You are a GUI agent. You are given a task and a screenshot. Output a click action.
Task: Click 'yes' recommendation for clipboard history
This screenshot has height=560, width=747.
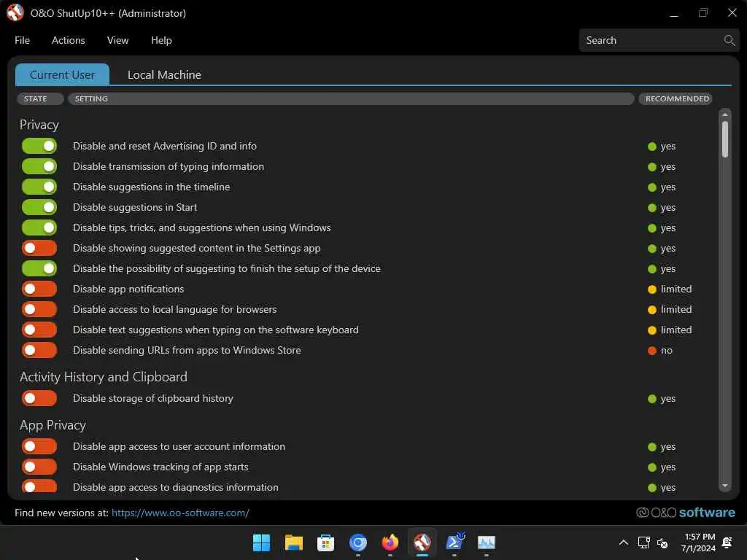pos(662,399)
